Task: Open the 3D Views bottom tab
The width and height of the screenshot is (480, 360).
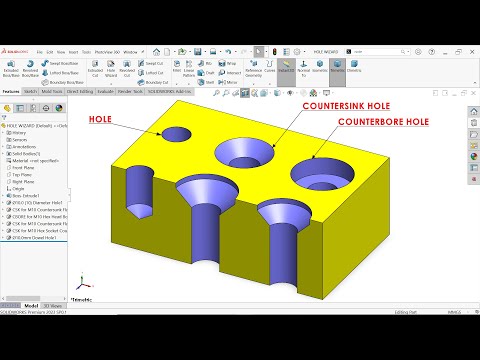Action: click(x=53, y=305)
